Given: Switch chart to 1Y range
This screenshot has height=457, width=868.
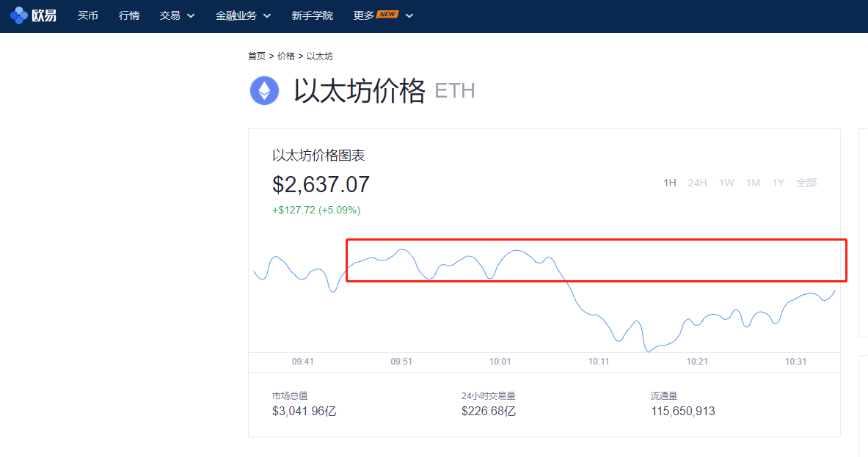Looking at the screenshot, I should (778, 183).
